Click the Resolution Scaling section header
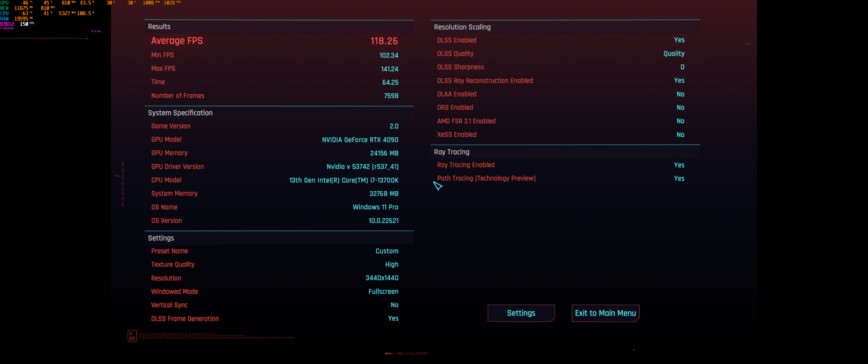Viewport: 868px width, 364px height. (x=462, y=27)
